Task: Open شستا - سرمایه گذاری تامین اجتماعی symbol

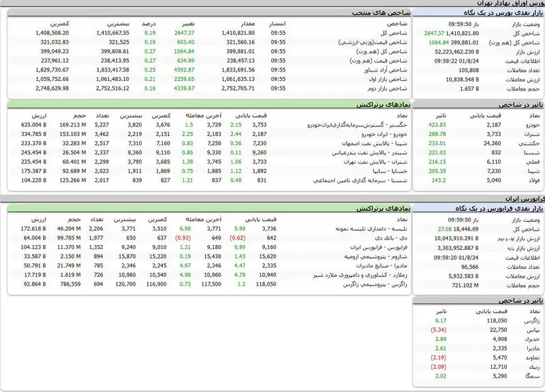Action: click(360, 180)
